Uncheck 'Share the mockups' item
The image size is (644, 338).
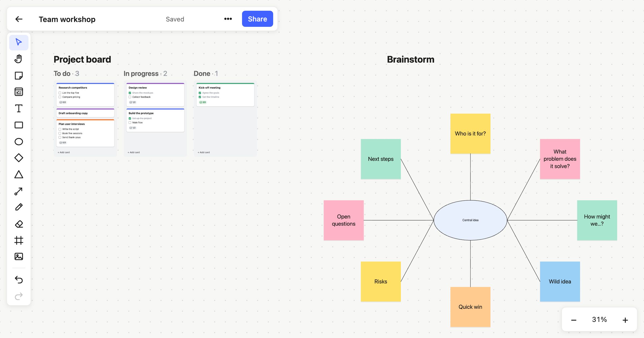(130, 93)
